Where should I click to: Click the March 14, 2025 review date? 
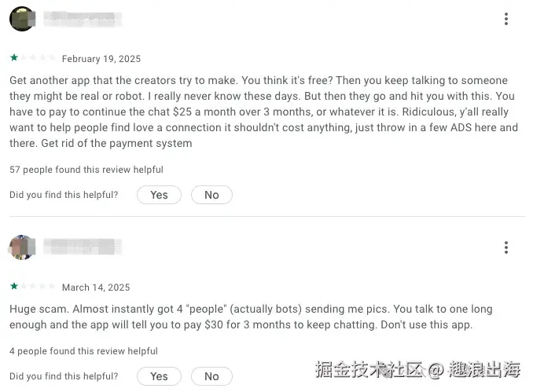tap(96, 288)
